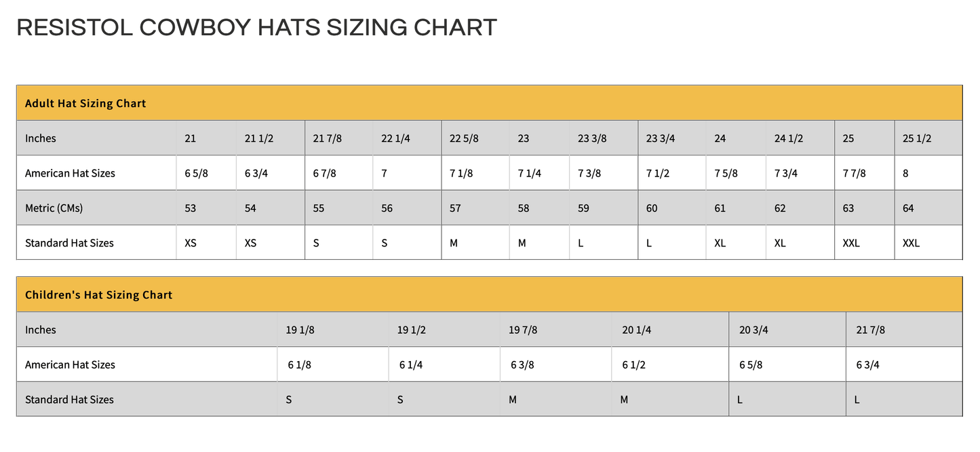Select the 20 1/4 inches children's cell
This screenshot has width=980, height=452.
[636, 330]
